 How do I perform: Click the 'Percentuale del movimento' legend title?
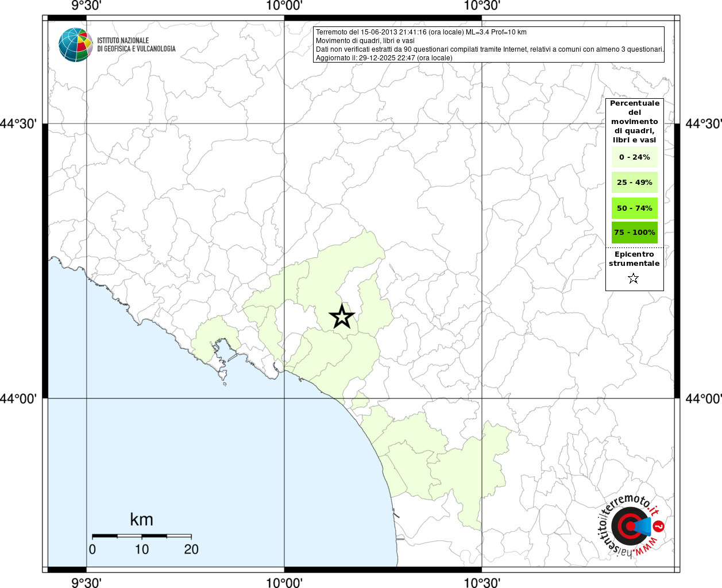click(635, 122)
